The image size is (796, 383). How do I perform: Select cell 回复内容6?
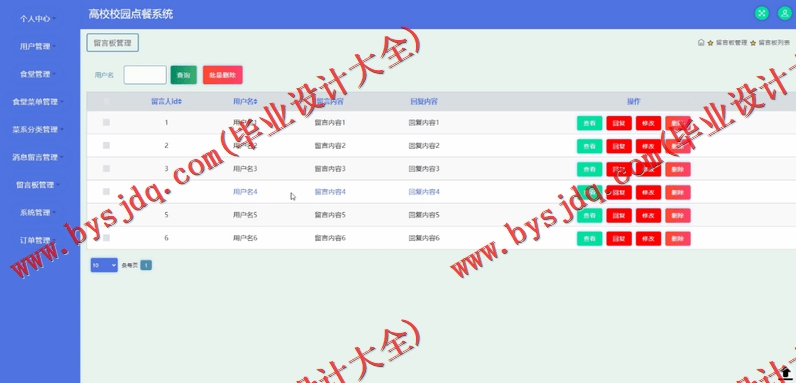coord(424,238)
